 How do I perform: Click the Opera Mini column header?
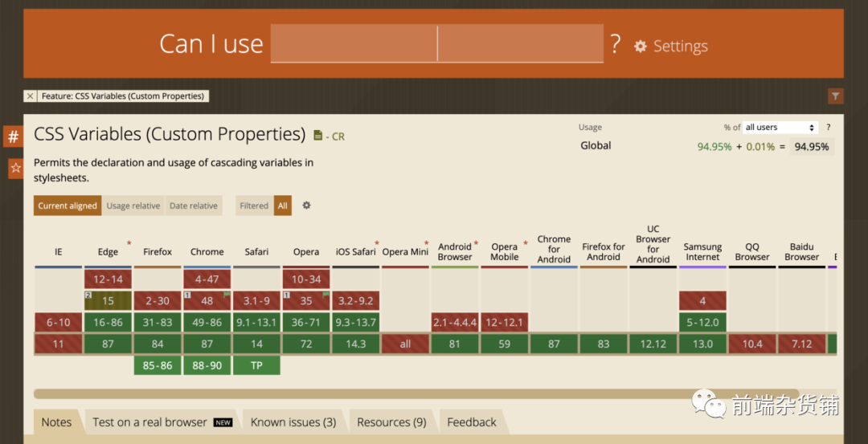coord(405,251)
